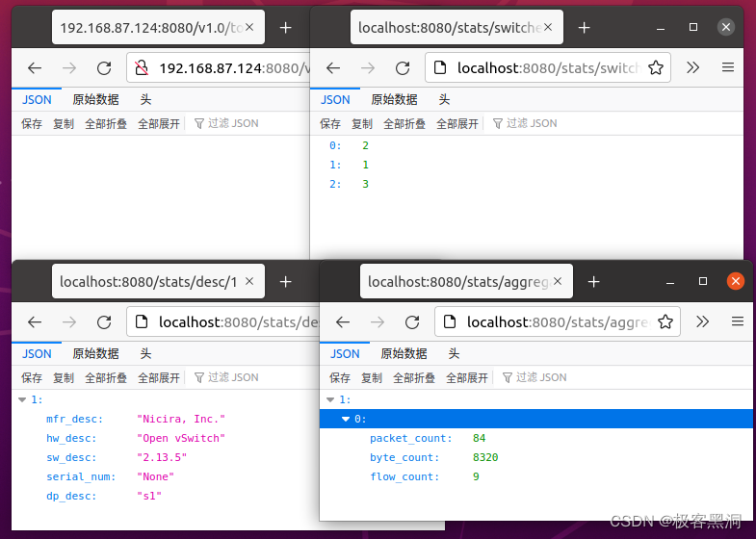Close the stats/switches tab
756x539 pixels.
pyautogui.click(x=548, y=27)
